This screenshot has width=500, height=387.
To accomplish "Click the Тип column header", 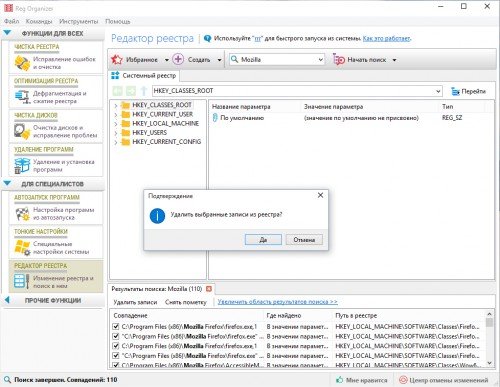I will click(462, 107).
